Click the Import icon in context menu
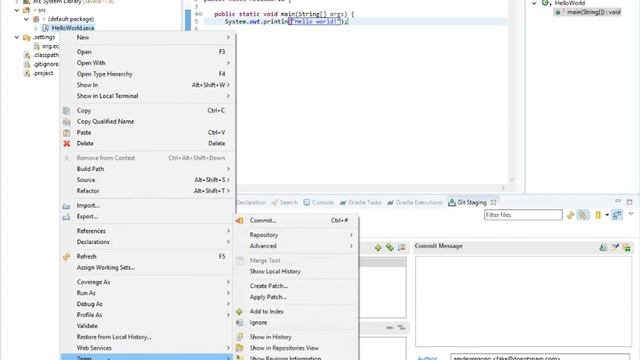This screenshot has width=640, height=360. click(x=67, y=206)
